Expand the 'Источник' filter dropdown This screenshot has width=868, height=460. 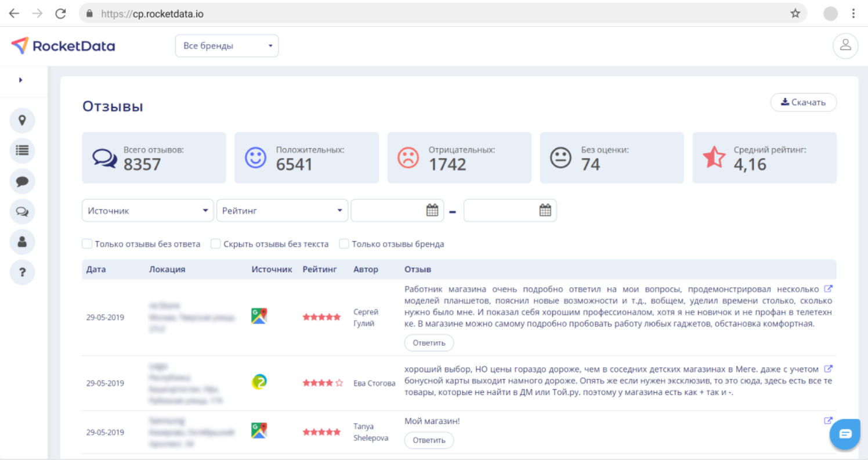[x=147, y=210]
